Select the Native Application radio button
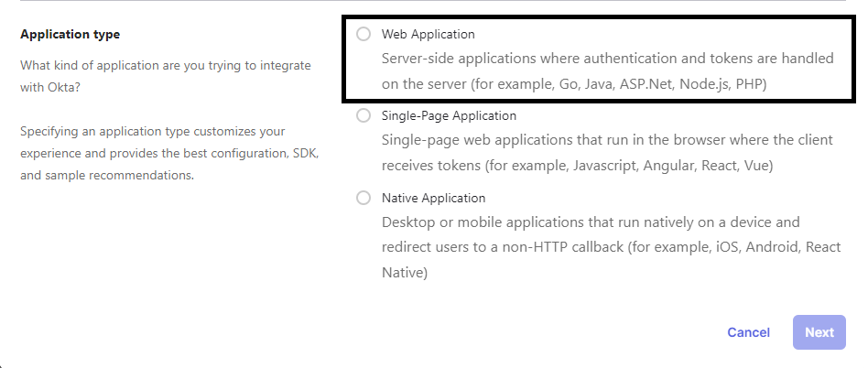Screen dimensions: 868x368 [363, 198]
